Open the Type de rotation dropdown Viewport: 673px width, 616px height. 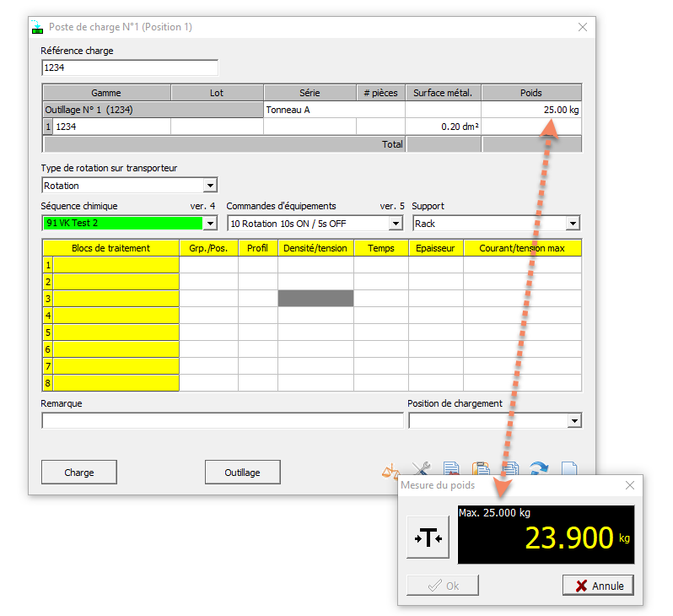point(210,186)
